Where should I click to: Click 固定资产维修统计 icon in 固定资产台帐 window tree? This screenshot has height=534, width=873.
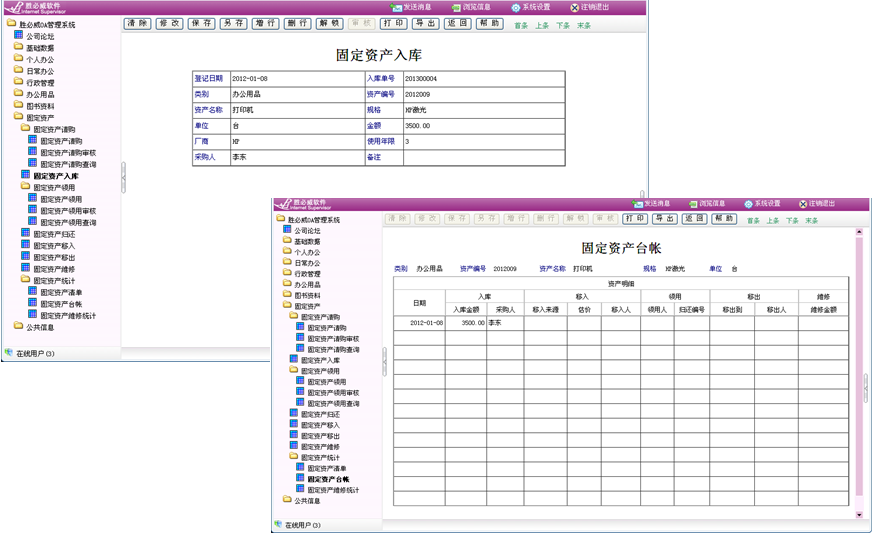[301, 489]
